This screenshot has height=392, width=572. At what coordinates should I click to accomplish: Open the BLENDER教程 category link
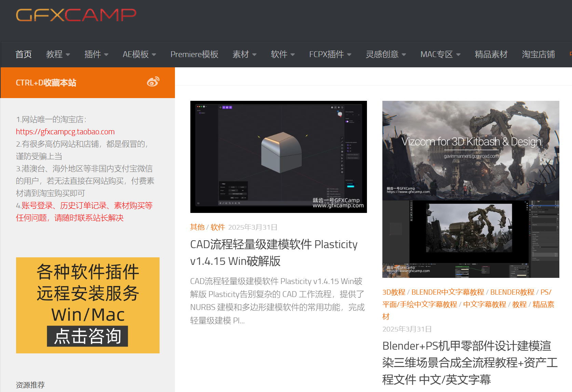tap(512, 292)
